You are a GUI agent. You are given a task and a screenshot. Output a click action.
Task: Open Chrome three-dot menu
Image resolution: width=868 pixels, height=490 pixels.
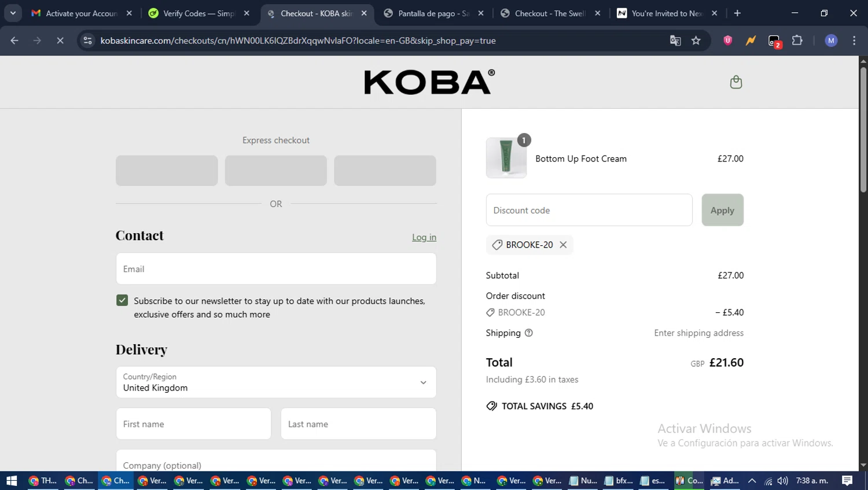coord(854,40)
